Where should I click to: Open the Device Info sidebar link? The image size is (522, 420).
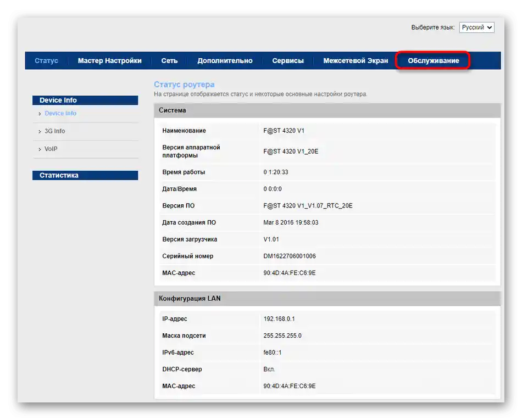pos(60,114)
